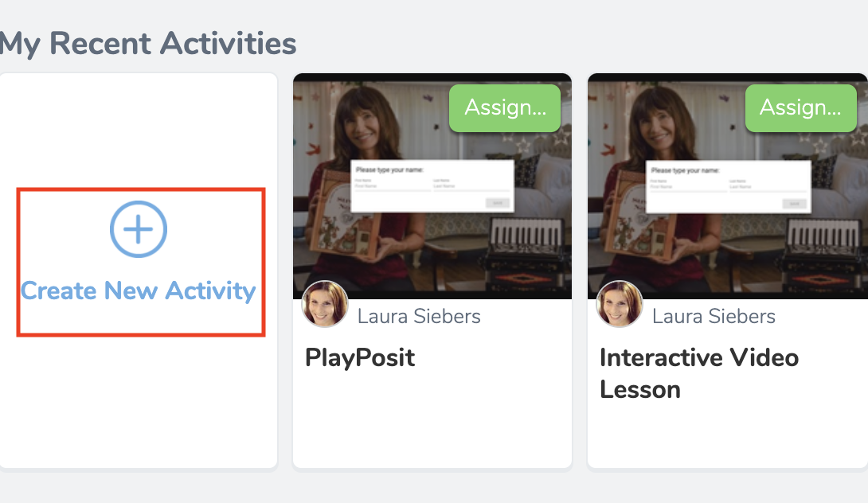Click the plus icon to create an activity
This screenshot has width=868, height=503.
coord(139,228)
